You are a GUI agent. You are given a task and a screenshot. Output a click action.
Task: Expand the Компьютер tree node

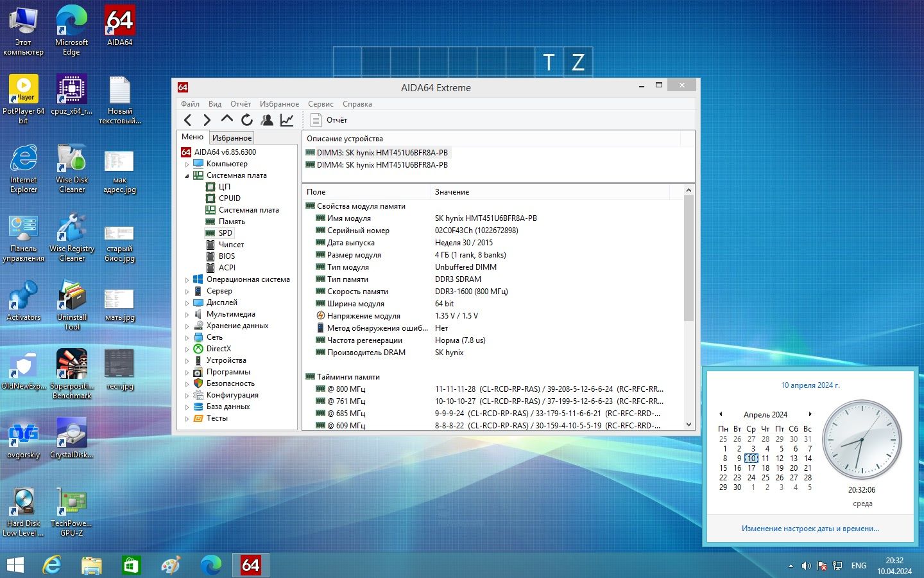pyautogui.click(x=187, y=164)
